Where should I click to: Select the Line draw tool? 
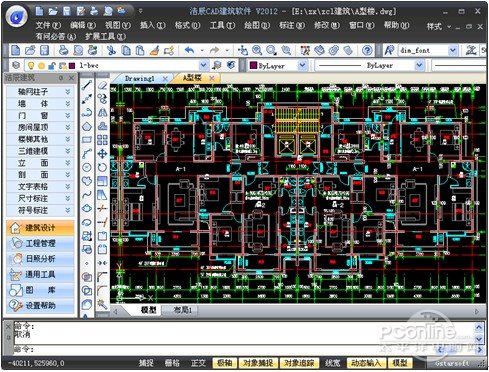coord(87,85)
